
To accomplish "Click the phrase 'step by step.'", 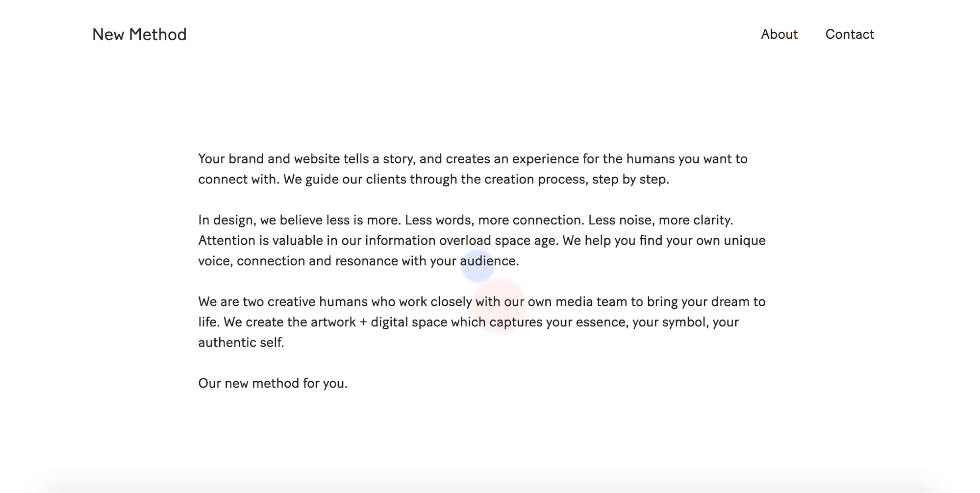I will (630, 179).
